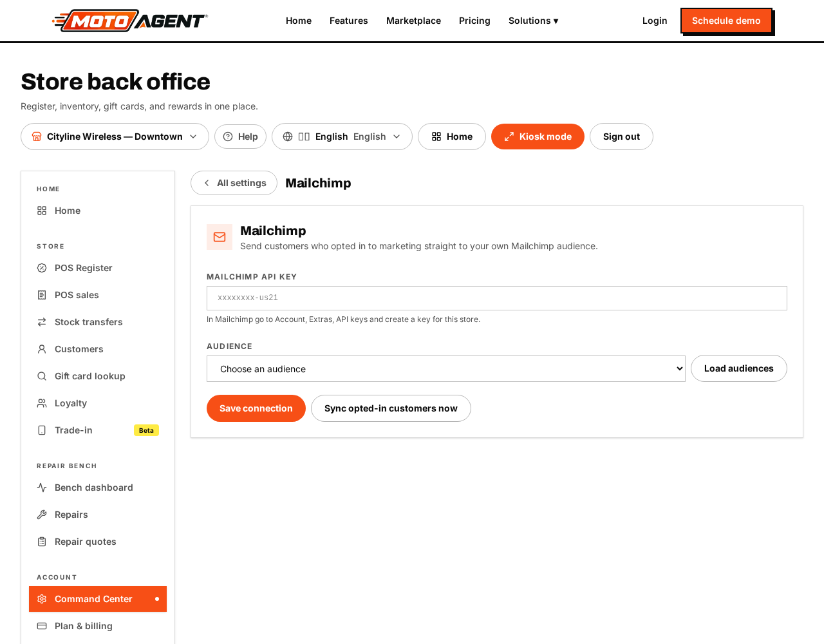Viewport: 824px width, 644px height.
Task: Open the Cityline Wireless — Downtown store selector
Action: coord(115,137)
